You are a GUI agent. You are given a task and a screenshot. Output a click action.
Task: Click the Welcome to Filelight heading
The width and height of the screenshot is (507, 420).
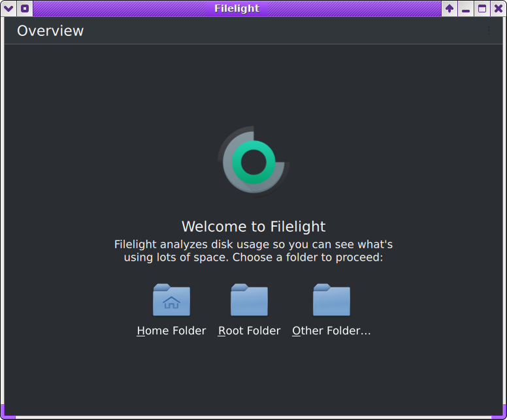tap(253, 226)
